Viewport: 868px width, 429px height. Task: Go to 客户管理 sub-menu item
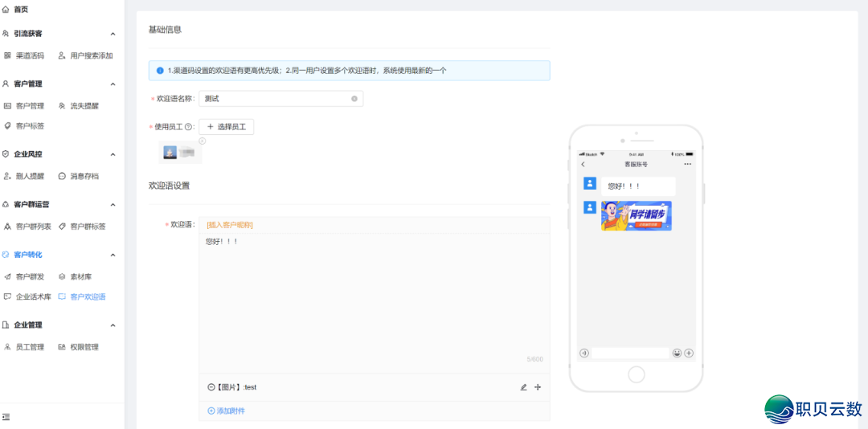coord(24,106)
